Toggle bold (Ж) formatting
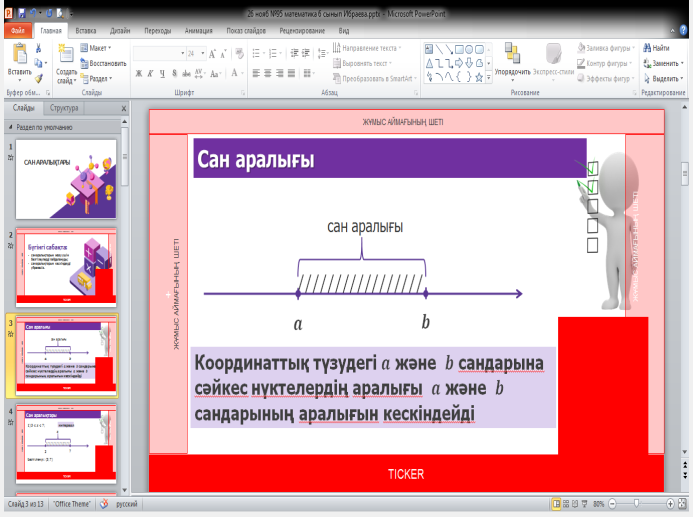 coord(139,73)
